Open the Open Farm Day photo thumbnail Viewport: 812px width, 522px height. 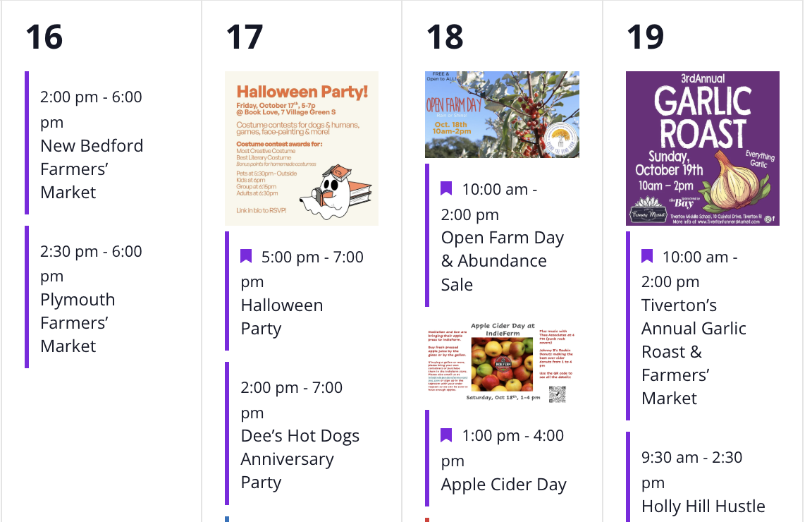point(502,114)
